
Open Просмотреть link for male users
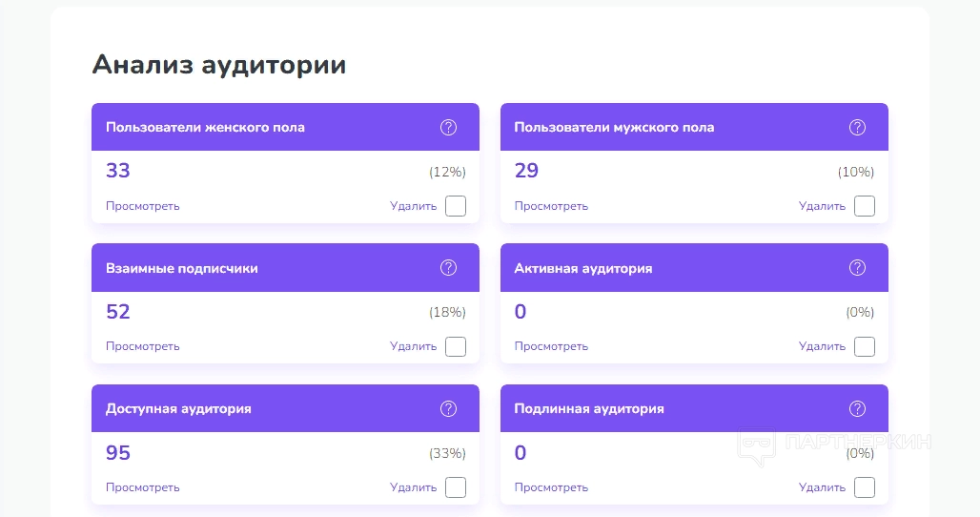coord(551,206)
